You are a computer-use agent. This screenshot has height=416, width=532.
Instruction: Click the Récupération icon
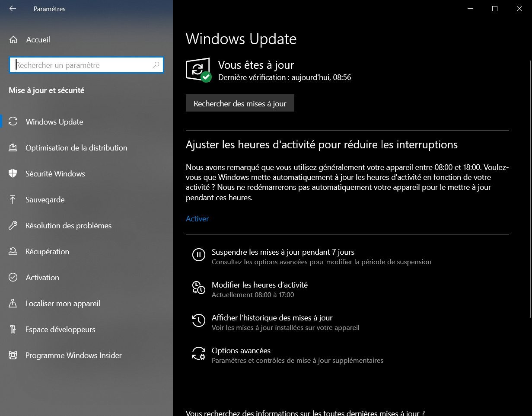point(13,251)
